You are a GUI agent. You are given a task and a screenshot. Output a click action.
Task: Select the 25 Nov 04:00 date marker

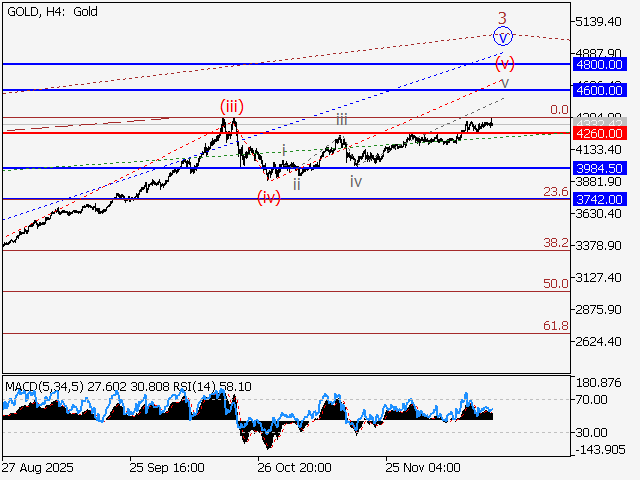423,467
